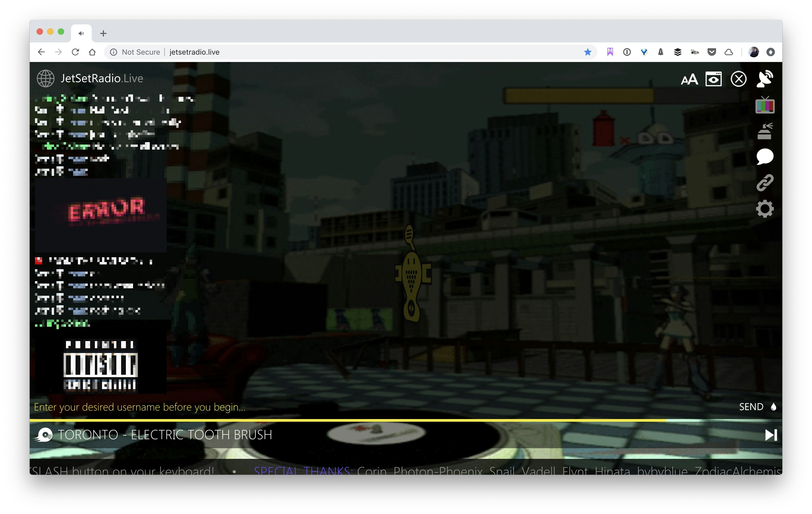This screenshot has width=812, height=514.
Task: Click the font size AA icon
Action: 690,79
